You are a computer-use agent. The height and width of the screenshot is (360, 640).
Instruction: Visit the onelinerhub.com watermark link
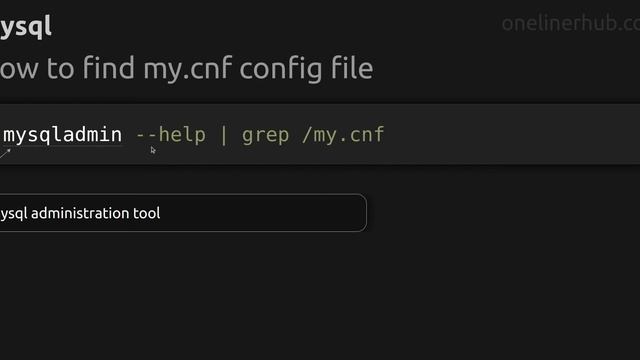[571, 23]
